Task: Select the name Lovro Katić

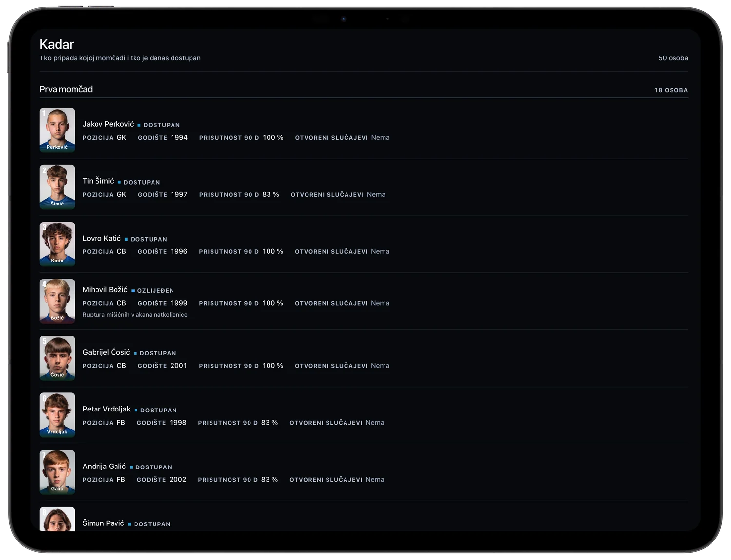Action: (x=101, y=238)
